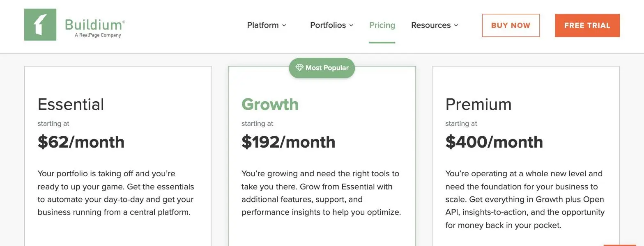Screen dimensions: 644x246
Task: Expand the chevron next to Platform
Action: (x=284, y=25)
